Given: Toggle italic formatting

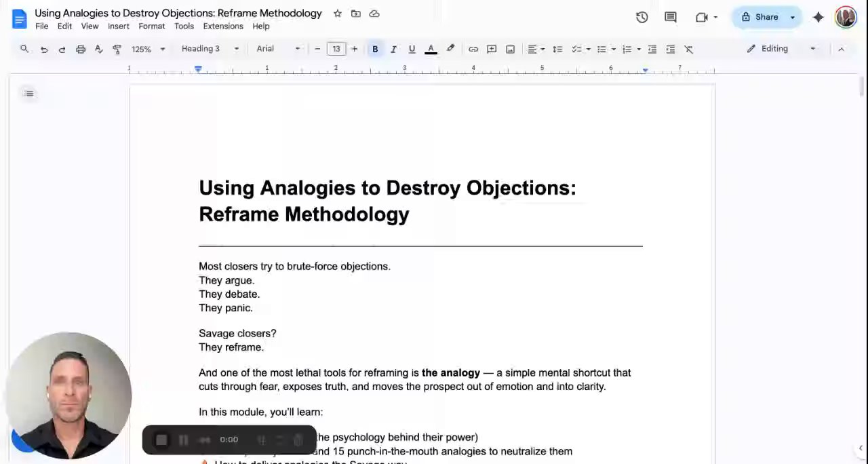Looking at the screenshot, I should [x=393, y=49].
